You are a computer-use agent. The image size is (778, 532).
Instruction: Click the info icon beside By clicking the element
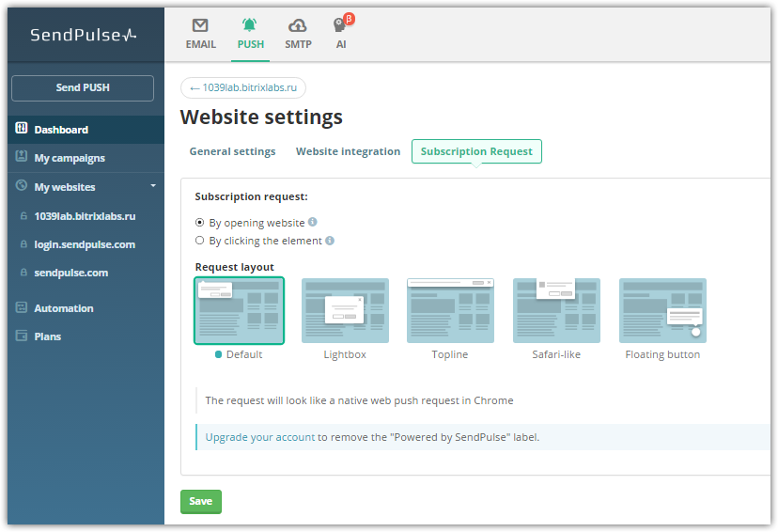coord(330,241)
